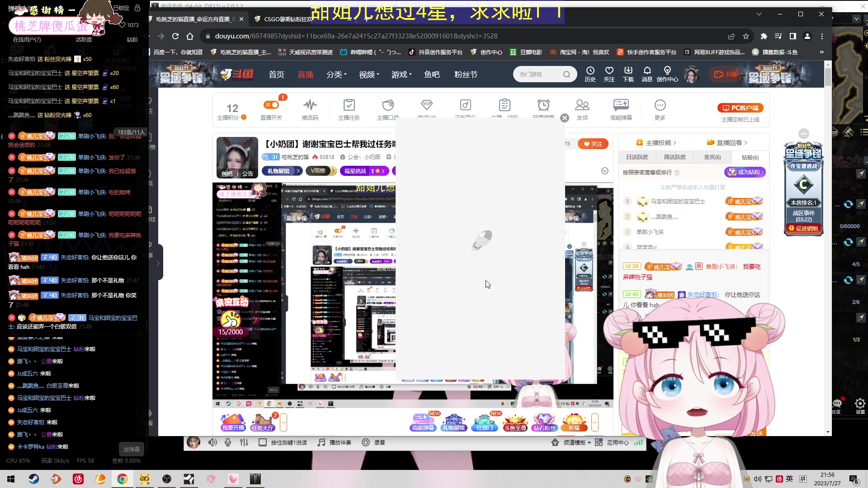
Task: Click the 成为钻粉 button
Action: coord(745,172)
